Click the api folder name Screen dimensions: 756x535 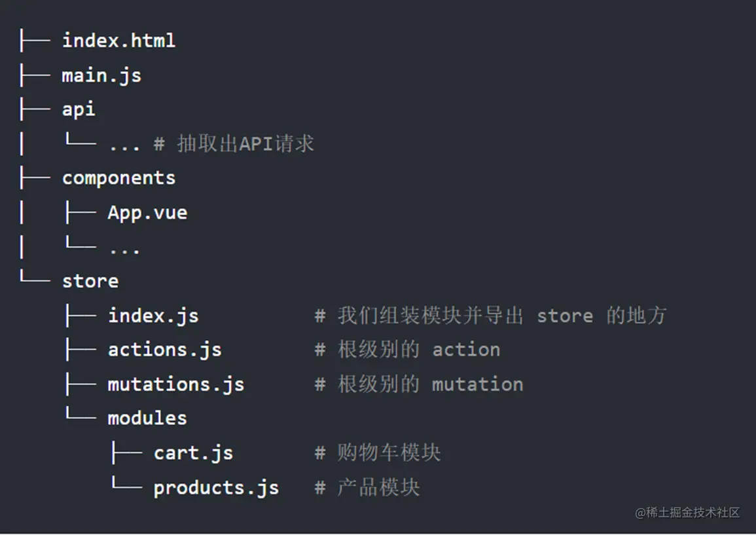coord(79,109)
